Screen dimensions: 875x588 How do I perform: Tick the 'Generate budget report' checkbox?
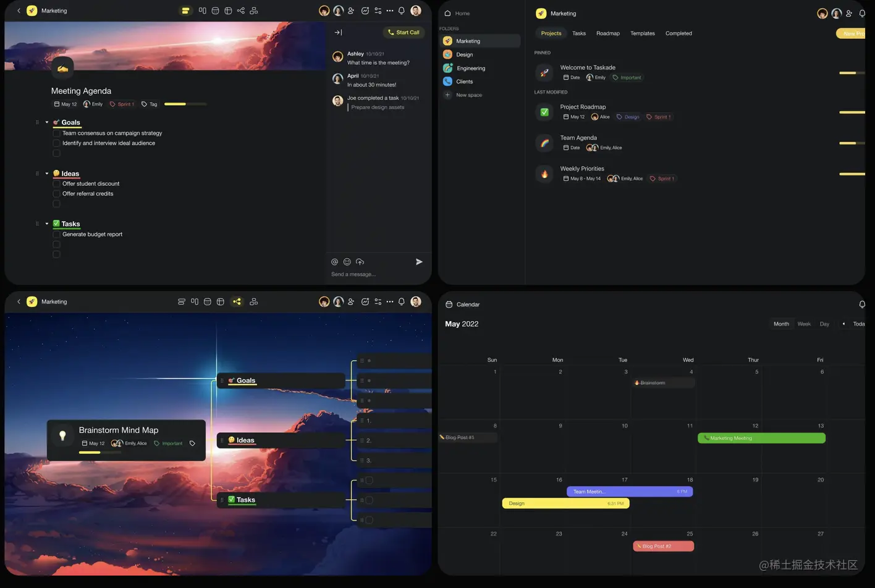pyautogui.click(x=56, y=235)
